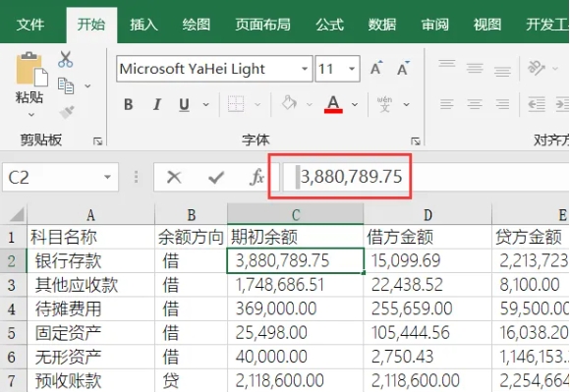Click the decrease indent icon
570x392 pixels.
click(x=537, y=104)
